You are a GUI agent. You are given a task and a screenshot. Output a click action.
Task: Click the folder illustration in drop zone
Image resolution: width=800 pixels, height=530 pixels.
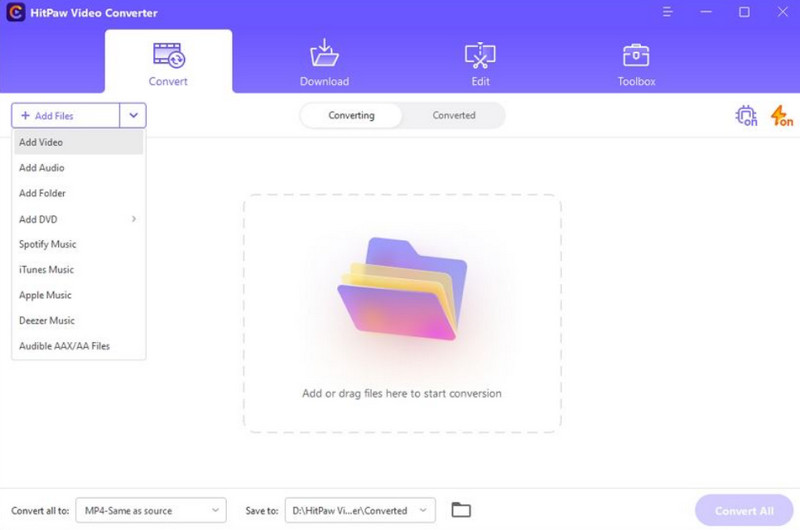(403, 289)
